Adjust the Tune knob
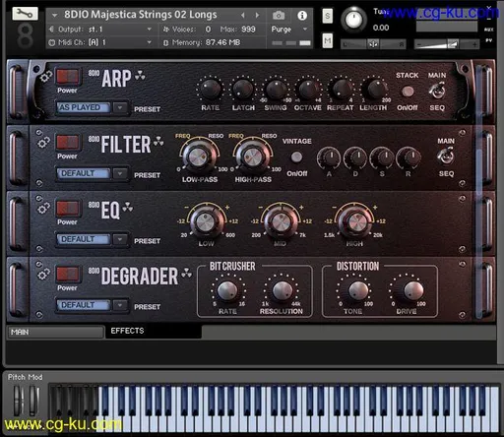 tap(353, 19)
